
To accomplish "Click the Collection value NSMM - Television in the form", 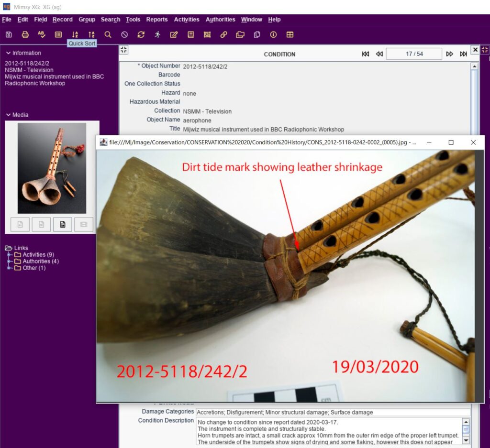I will coord(207,111).
